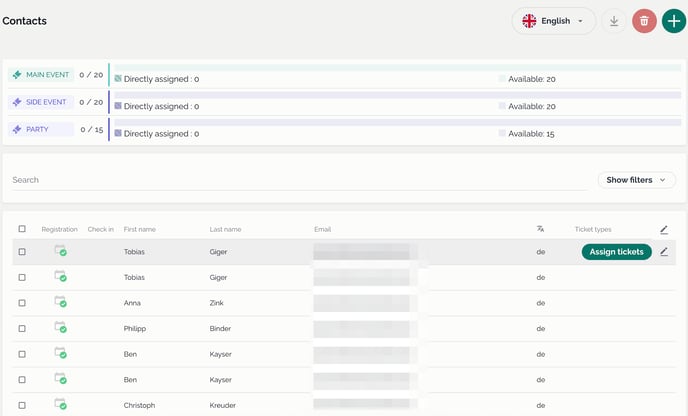The width and height of the screenshot is (688, 416).
Task: Sort by the First name column header
Action: click(140, 229)
